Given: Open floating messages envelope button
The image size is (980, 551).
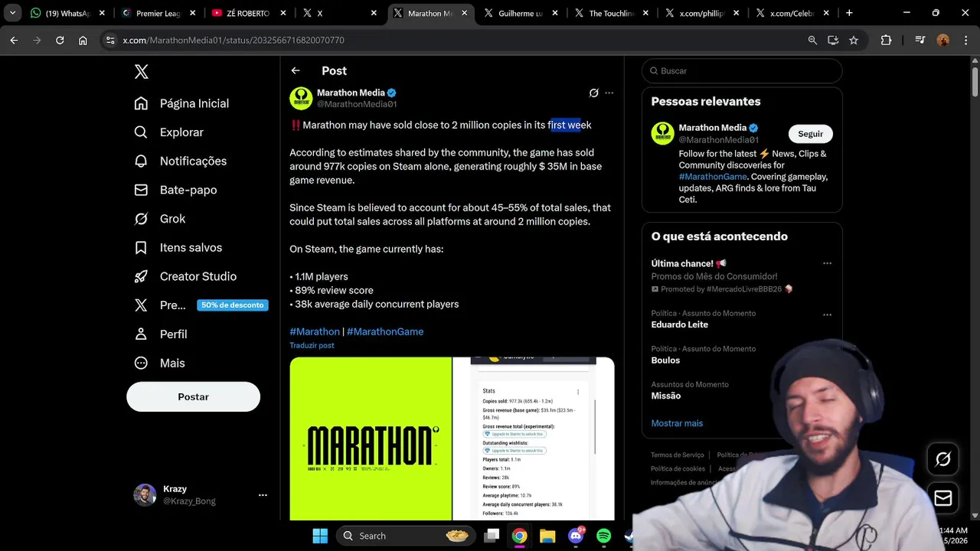Looking at the screenshot, I should (x=943, y=499).
